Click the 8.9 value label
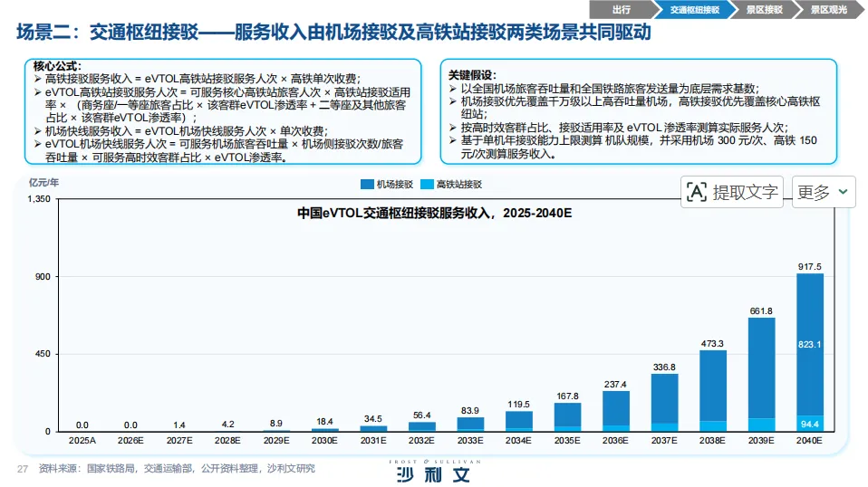This screenshot has width=868, height=487. pyautogui.click(x=276, y=423)
